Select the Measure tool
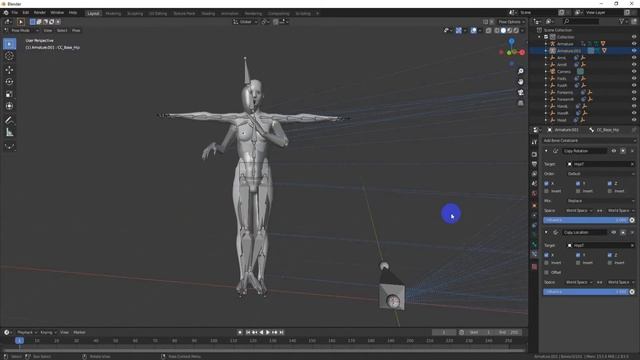The width and height of the screenshot is (640, 360). point(9,132)
